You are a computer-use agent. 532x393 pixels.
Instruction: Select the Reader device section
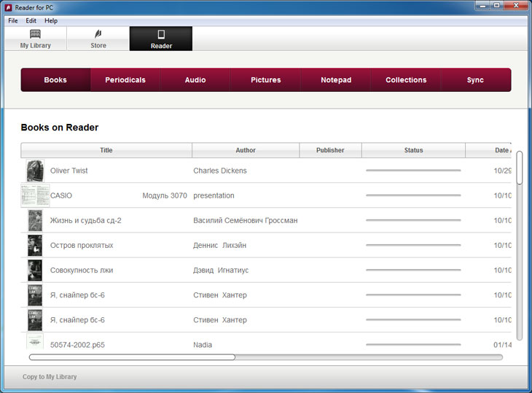click(161, 39)
